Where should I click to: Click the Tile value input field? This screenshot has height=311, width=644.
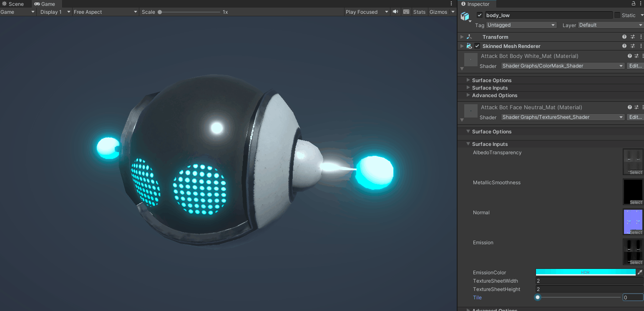tap(632, 297)
